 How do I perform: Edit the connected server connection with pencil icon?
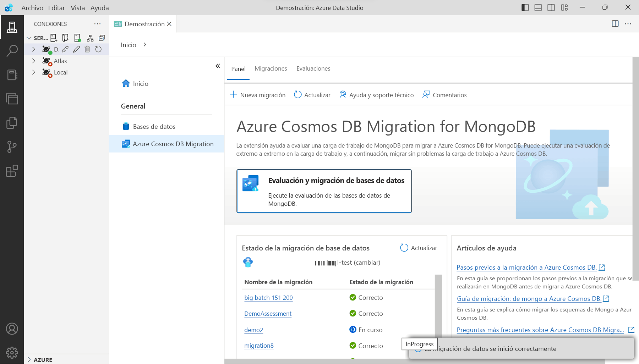(x=77, y=49)
